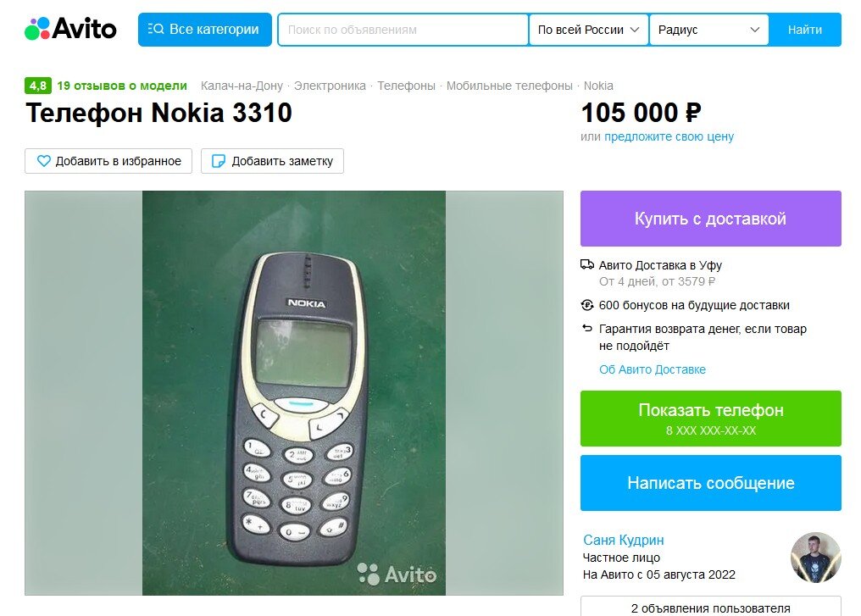
Task: Click the Найти search button
Action: coord(805,30)
